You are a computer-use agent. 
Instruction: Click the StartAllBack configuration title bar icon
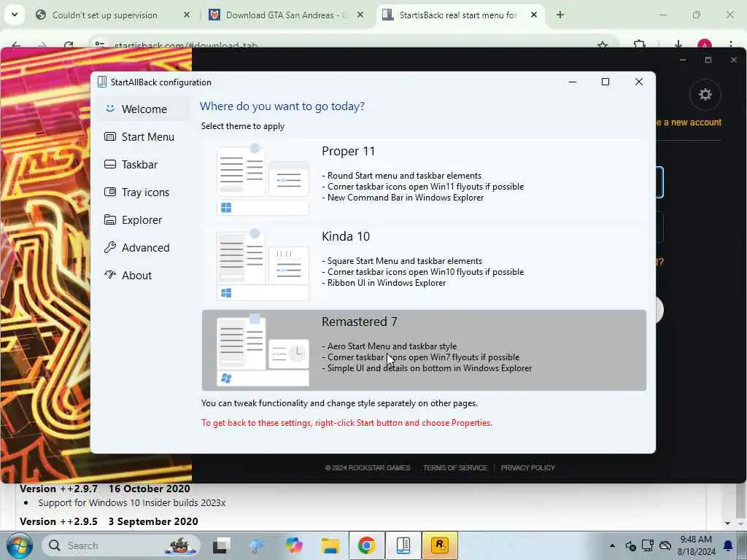coord(102,82)
